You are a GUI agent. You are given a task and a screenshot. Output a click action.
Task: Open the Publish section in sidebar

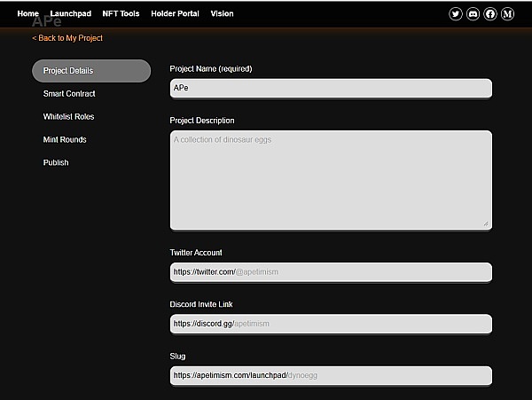click(56, 163)
